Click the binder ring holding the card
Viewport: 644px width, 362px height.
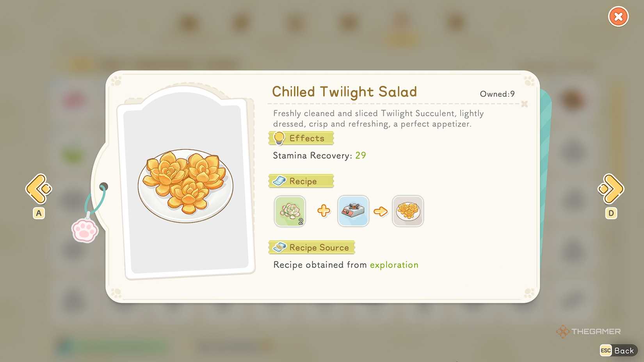pos(103,186)
